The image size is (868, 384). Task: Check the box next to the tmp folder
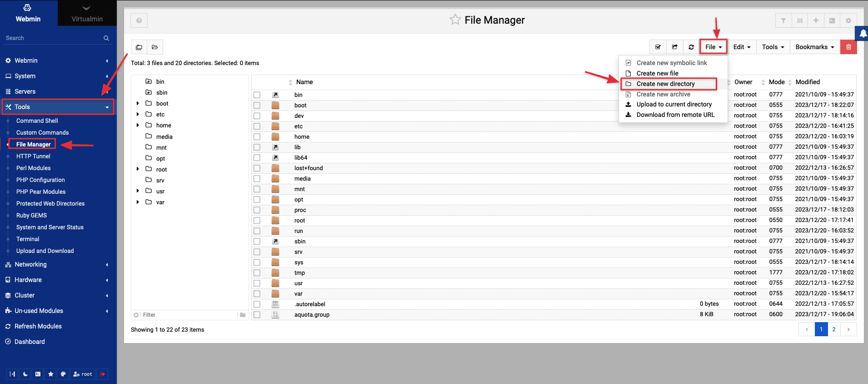(x=257, y=273)
